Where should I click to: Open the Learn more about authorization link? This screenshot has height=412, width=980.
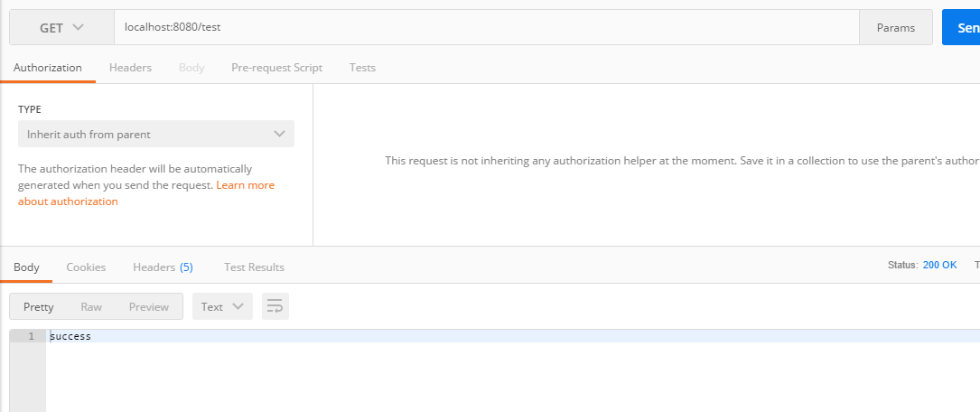pyautogui.click(x=146, y=193)
